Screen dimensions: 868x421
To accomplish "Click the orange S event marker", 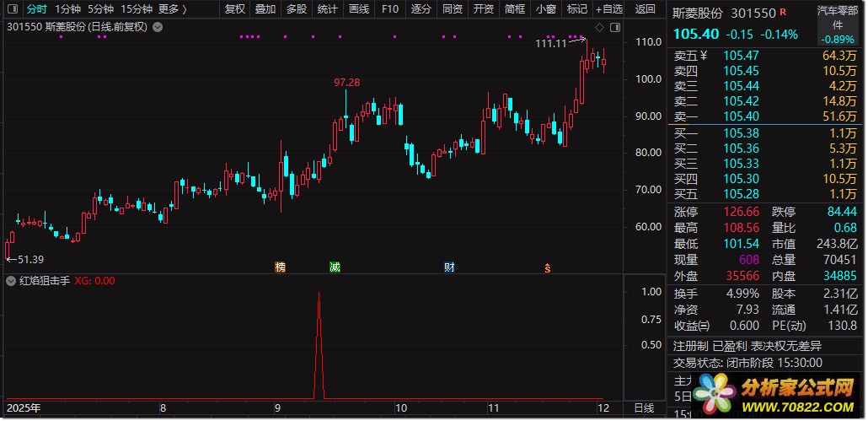I will (548, 268).
